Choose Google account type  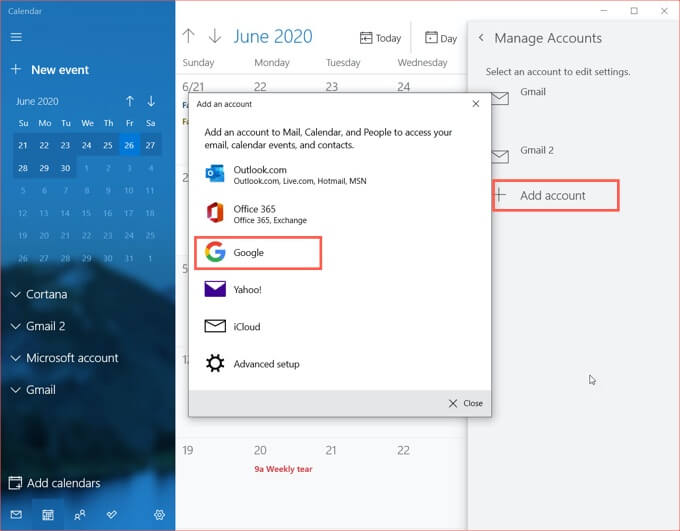(258, 252)
